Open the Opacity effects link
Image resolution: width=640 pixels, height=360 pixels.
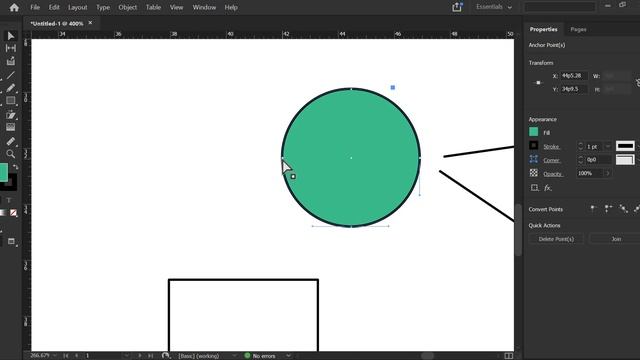tap(553, 174)
